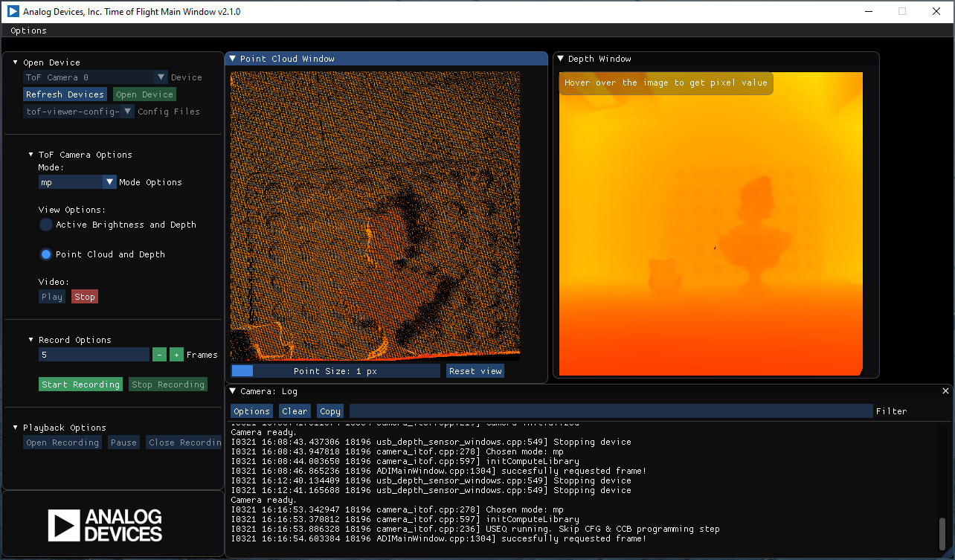955x560 pixels.
Task: Click Reset view in Point Cloud Window
Action: (475, 371)
